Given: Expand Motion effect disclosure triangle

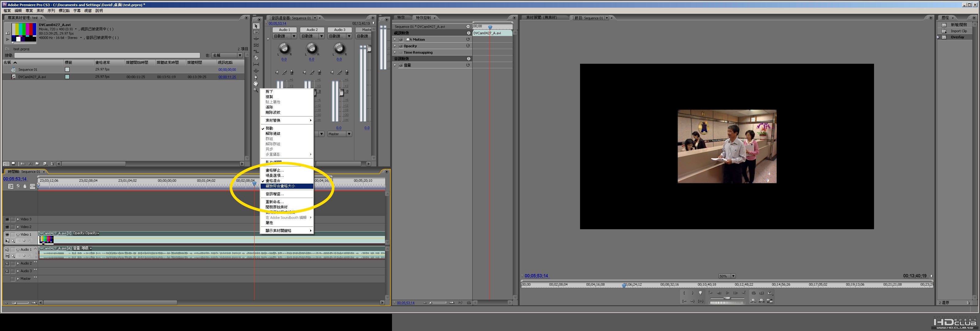Looking at the screenshot, I should [x=395, y=40].
